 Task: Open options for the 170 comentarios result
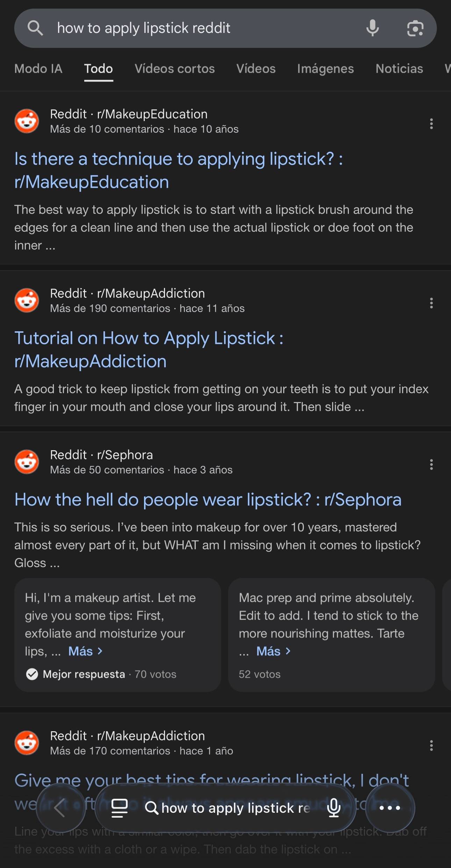tap(431, 745)
